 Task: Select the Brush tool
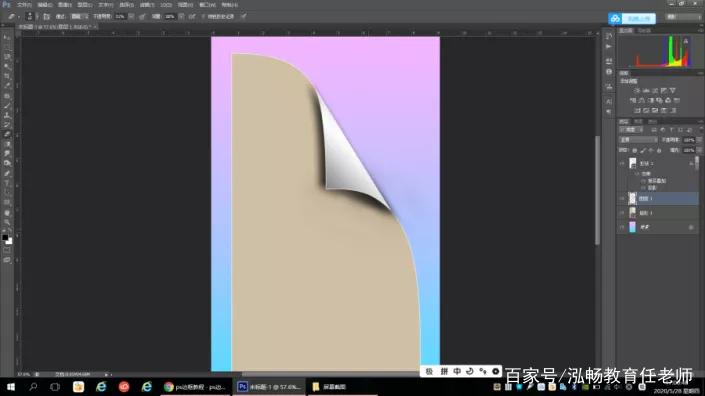click(7, 106)
